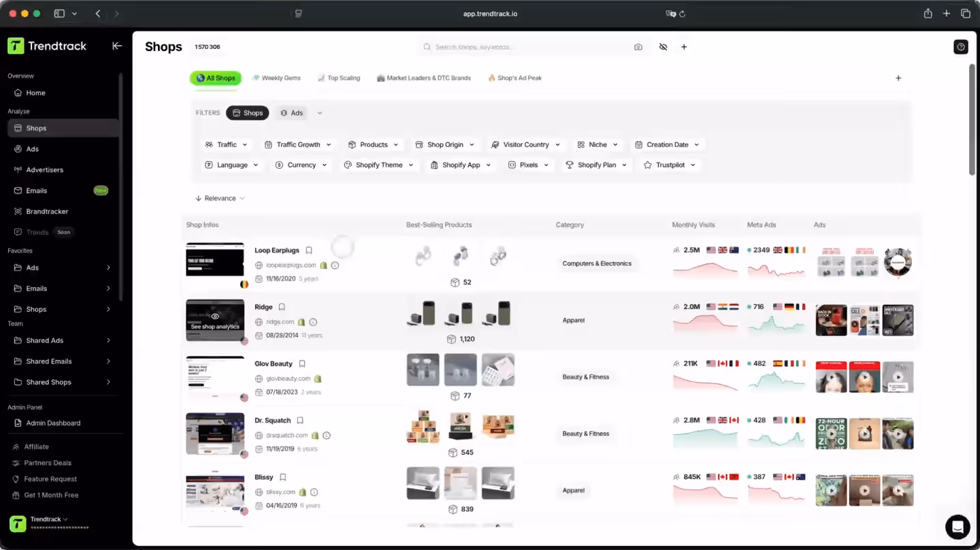The width and height of the screenshot is (980, 550).
Task: Open the Advertisers section in the sidebar
Action: point(43,169)
